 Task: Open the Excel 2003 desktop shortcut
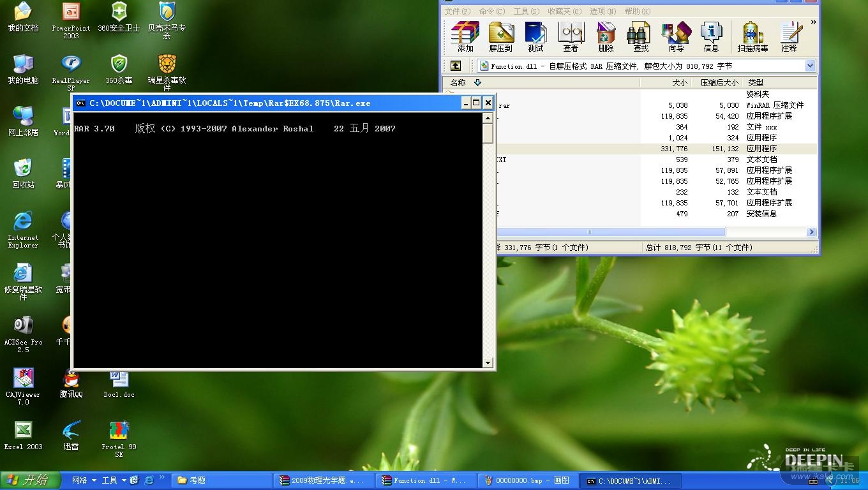[23, 435]
